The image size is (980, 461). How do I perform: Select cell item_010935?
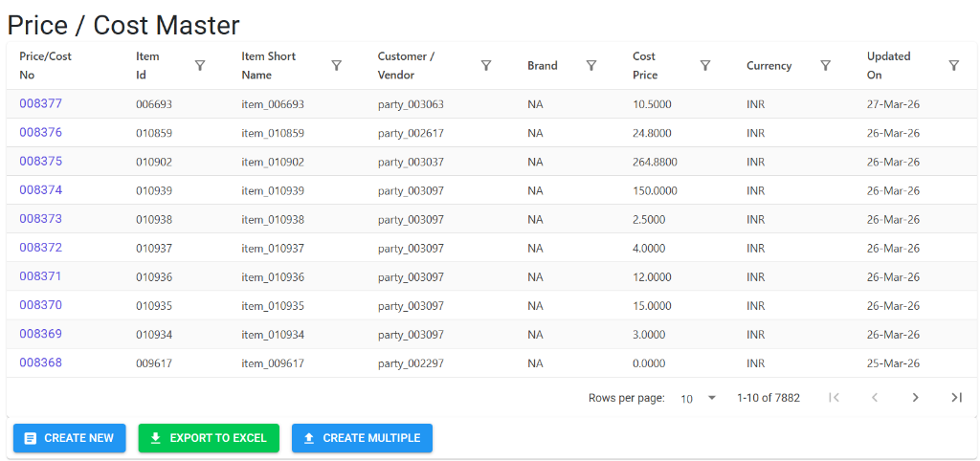coord(273,305)
